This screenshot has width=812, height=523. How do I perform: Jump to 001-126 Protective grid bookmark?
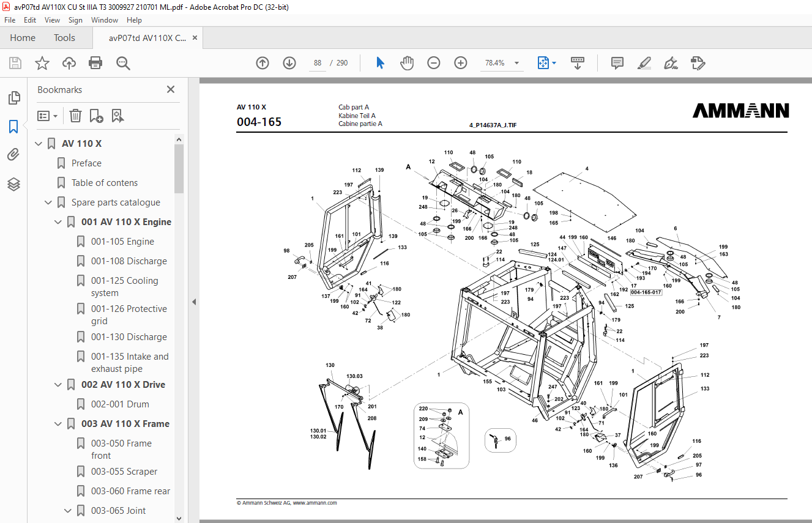pyautogui.click(x=129, y=315)
